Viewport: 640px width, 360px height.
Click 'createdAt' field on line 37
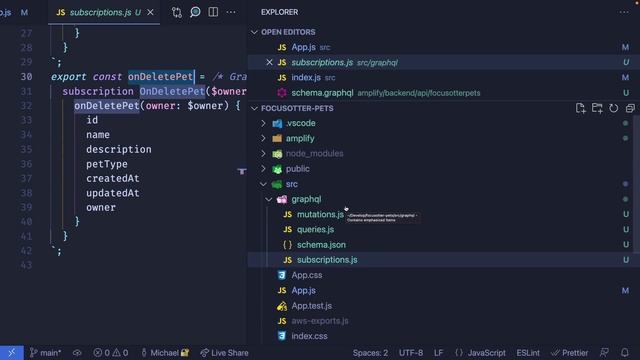(x=113, y=178)
